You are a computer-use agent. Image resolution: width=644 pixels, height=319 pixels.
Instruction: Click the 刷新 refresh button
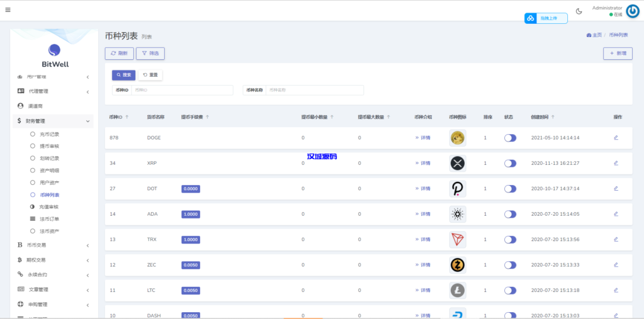(x=119, y=53)
